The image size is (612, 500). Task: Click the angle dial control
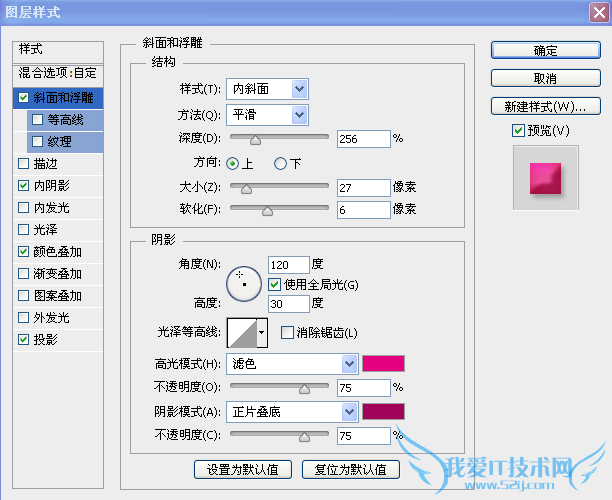(x=244, y=284)
